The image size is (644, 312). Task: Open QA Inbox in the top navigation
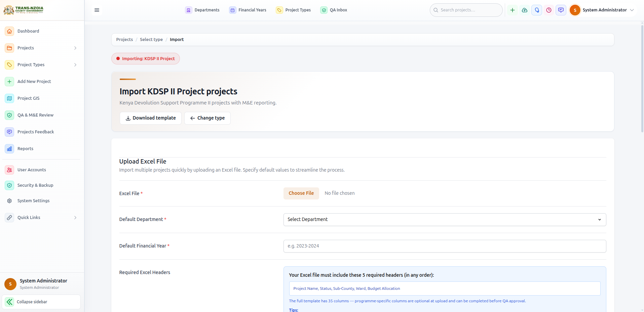(334, 10)
